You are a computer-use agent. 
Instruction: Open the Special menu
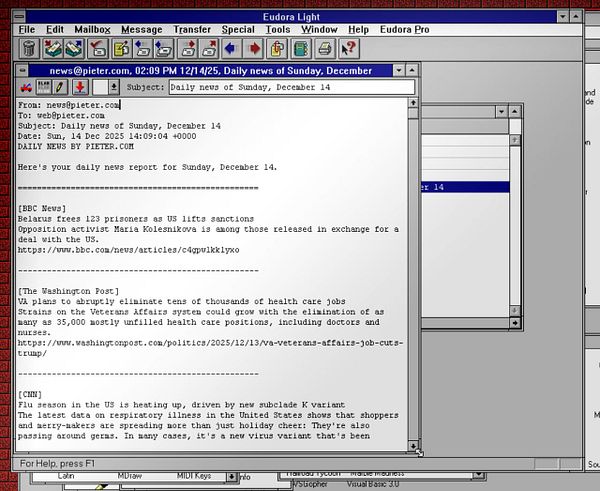[238, 30]
